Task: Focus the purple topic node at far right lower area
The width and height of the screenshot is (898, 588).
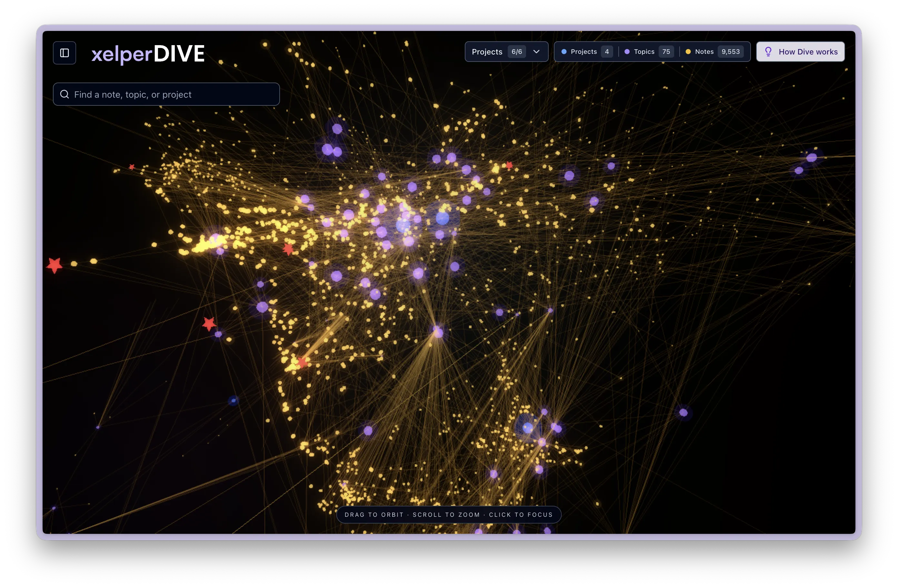Action: pyautogui.click(x=683, y=413)
